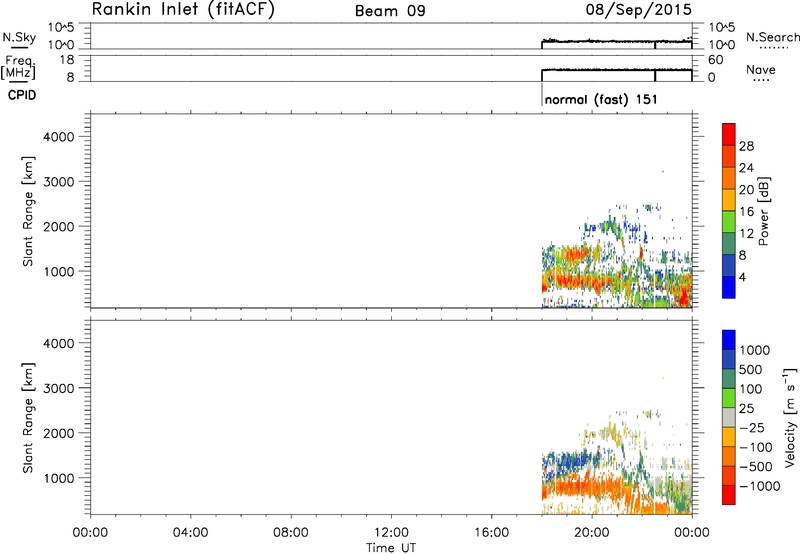Click '4000' on the power panel range axis
This screenshot has width=800, height=554.
point(59,137)
